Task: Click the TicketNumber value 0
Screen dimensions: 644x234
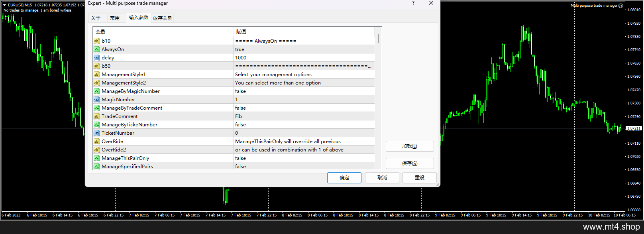Action: (x=236, y=133)
